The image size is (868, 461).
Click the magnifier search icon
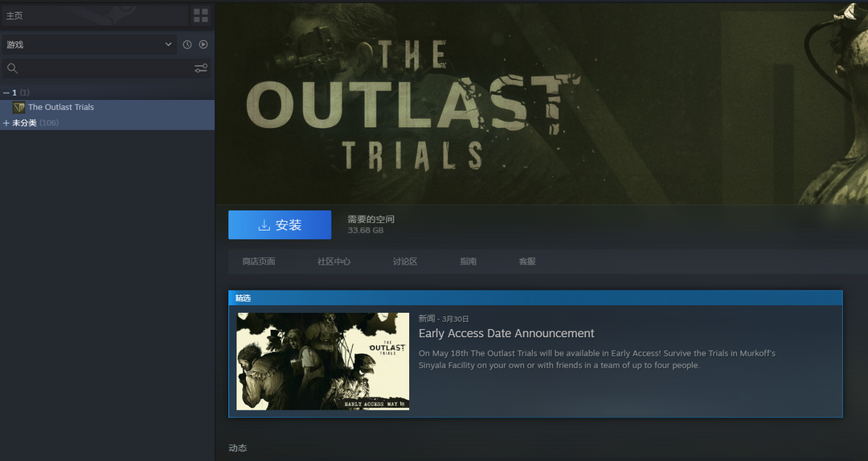12,68
